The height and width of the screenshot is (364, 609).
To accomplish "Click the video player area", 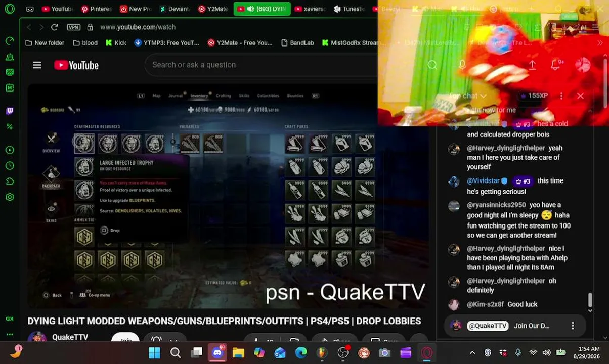I will (228, 196).
